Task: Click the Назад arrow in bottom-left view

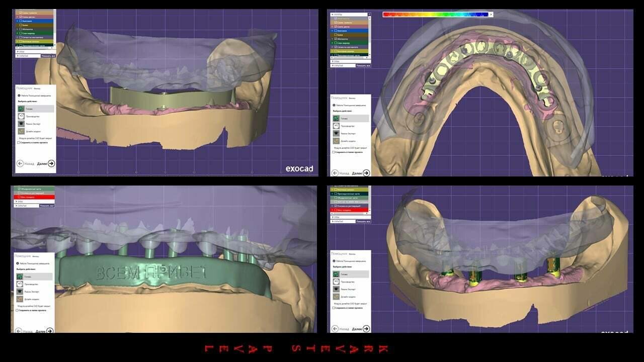Action: [x=19, y=331]
